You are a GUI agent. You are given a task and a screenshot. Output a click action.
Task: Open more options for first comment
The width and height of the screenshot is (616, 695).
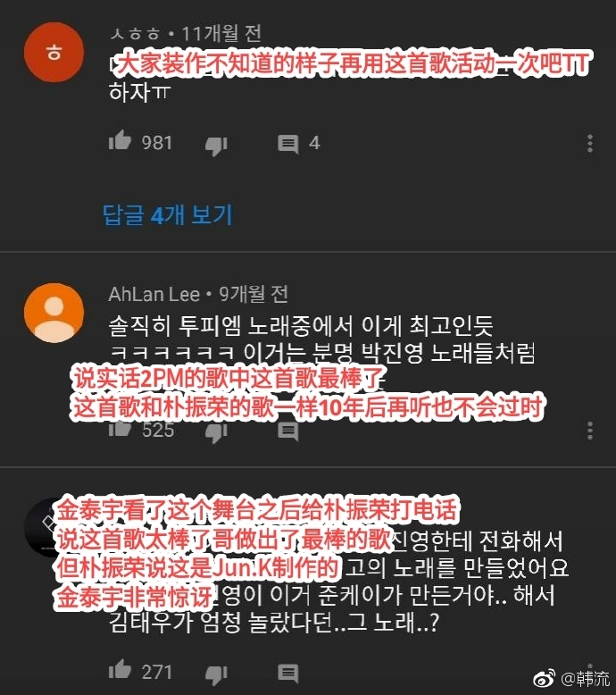[x=589, y=144]
